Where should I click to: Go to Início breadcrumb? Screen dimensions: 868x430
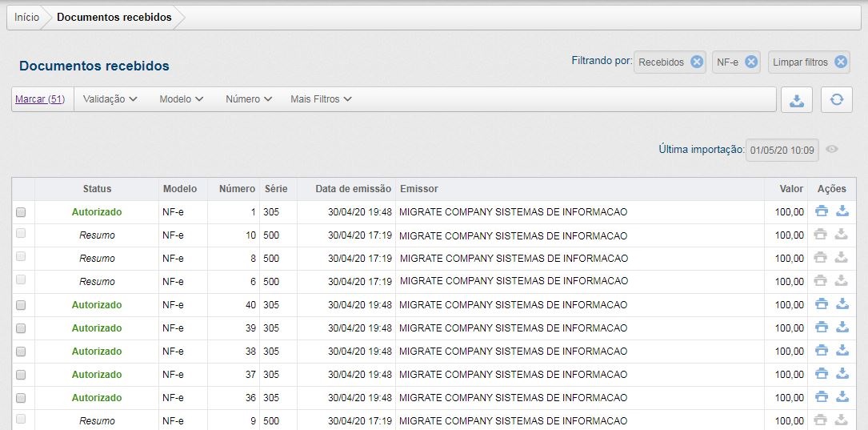26,17
